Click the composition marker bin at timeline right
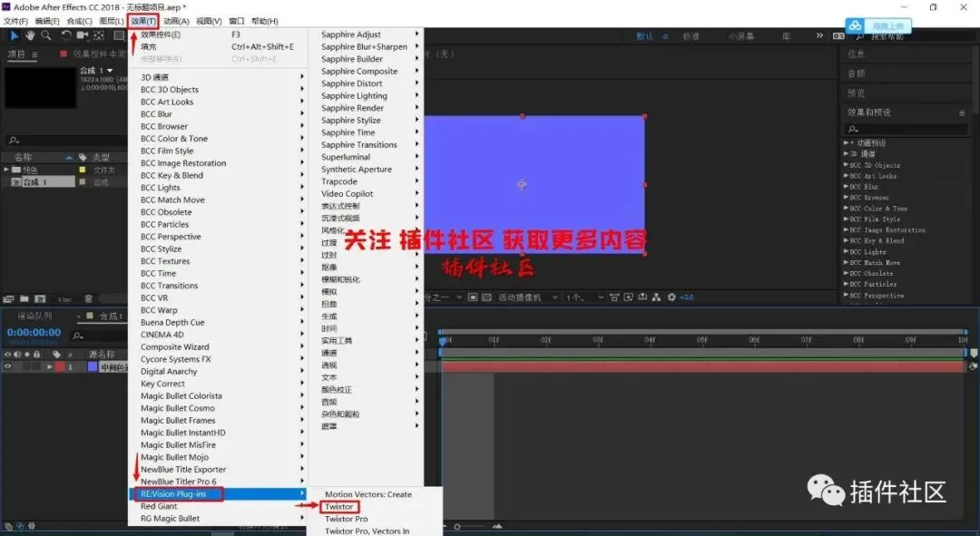Screen dimensions: 980x536 (973, 353)
